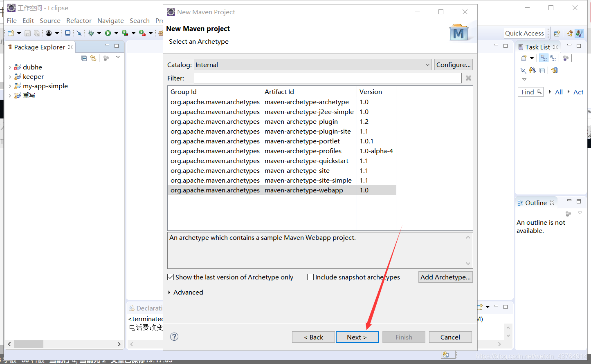Close the Package Explorer tab via X
Screen dimensions: 591x364
click(70, 47)
